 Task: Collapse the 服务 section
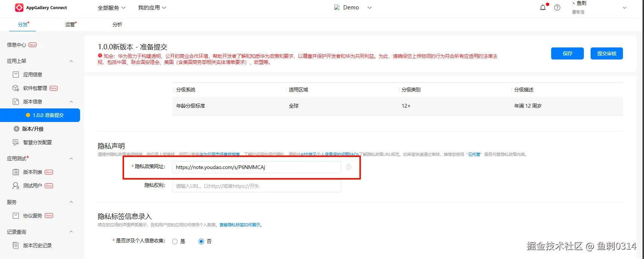click(71, 202)
